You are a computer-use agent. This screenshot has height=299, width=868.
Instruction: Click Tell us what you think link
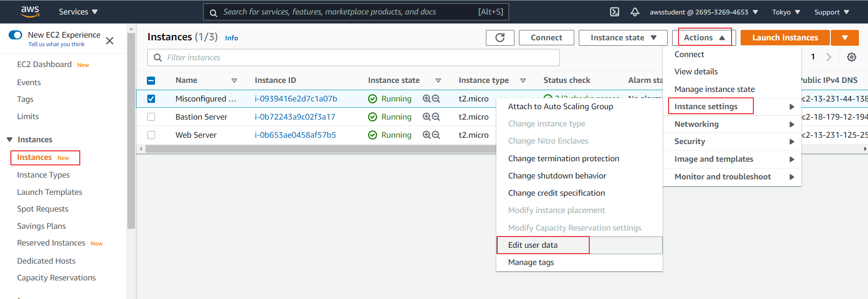[x=57, y=44]
